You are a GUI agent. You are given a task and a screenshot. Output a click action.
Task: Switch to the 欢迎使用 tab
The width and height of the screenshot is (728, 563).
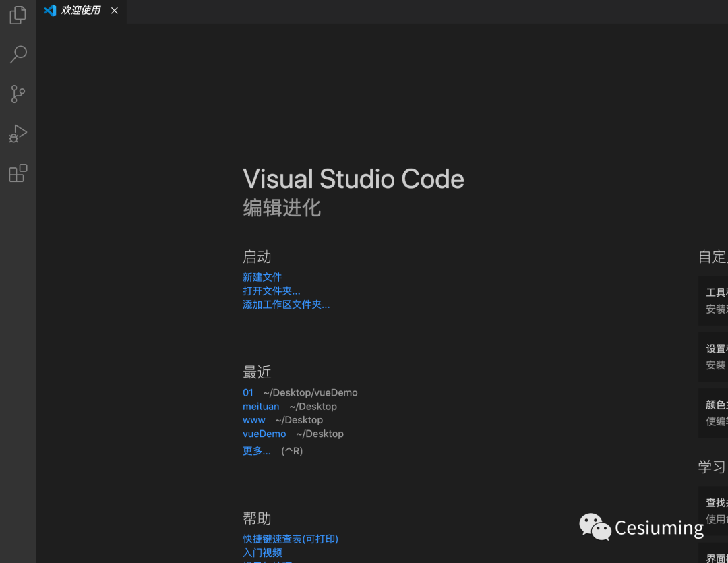(78, 10)
